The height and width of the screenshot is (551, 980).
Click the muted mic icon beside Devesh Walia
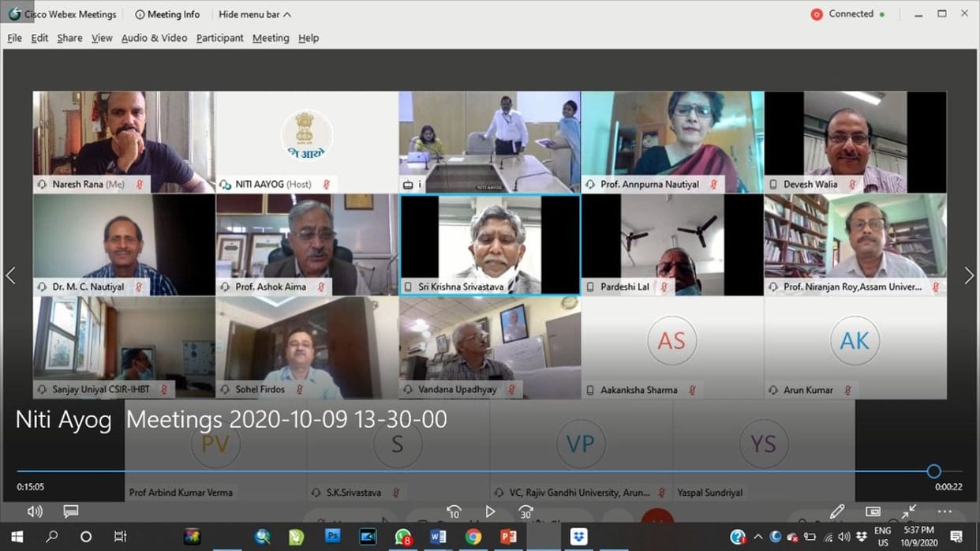[x=852, y=184]
